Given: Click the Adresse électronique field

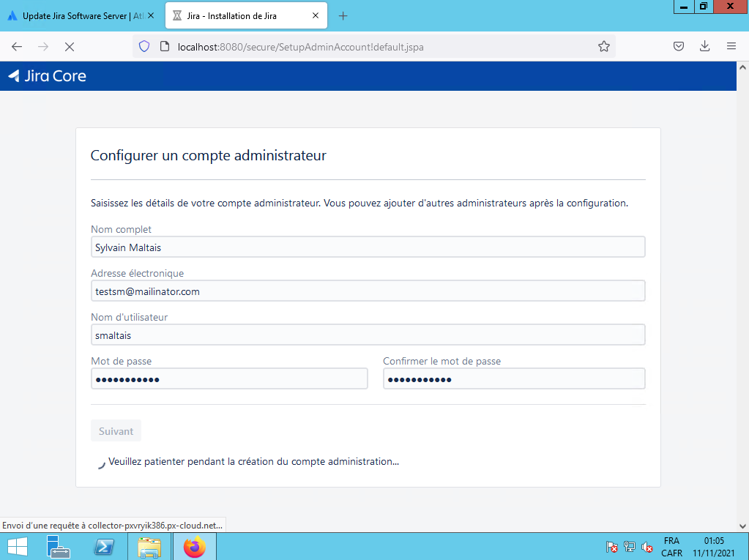Looking at the screenshot, I should (x=368, y=291).
